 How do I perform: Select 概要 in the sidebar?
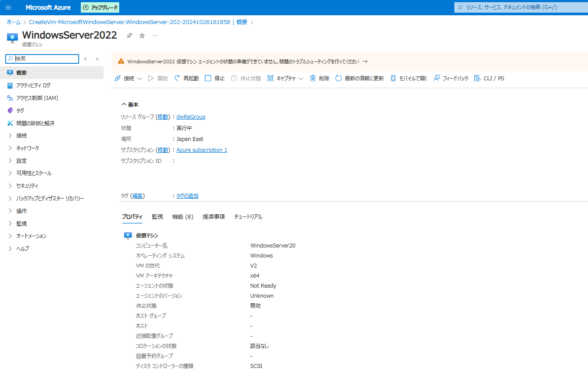pos(52,73)
